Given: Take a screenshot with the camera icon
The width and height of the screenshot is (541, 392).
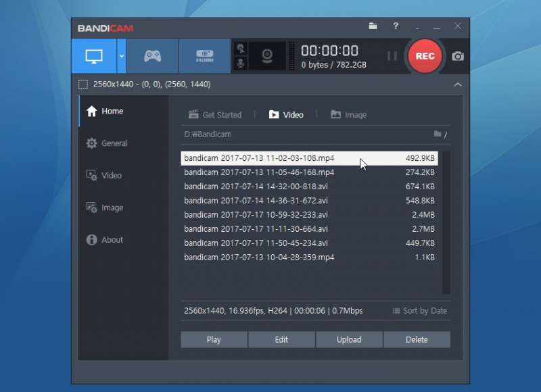Looking at the screenshot, I should tap(458, 56).
